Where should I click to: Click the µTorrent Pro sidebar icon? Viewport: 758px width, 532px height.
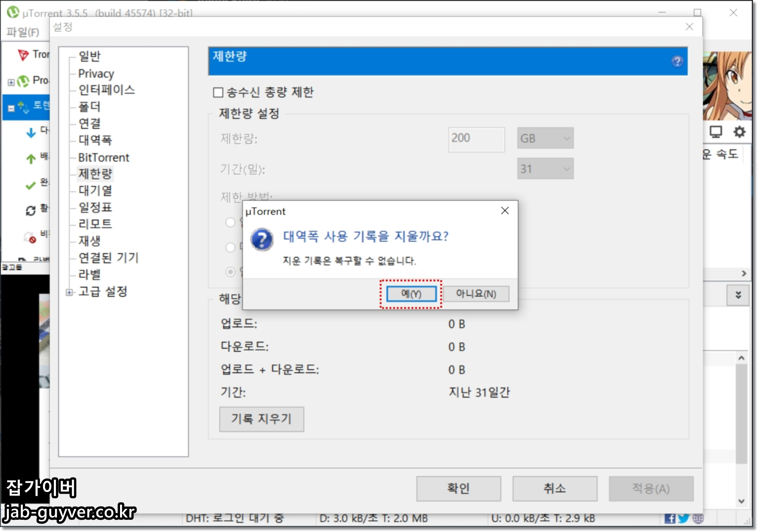tap(23, 81)
